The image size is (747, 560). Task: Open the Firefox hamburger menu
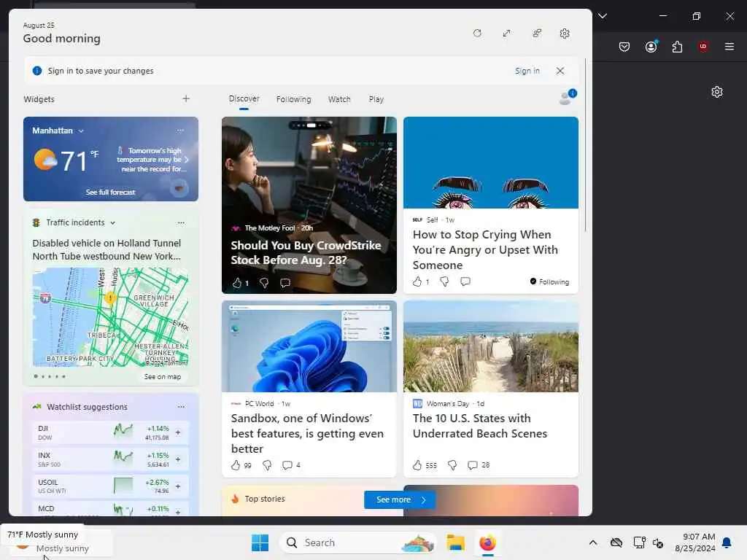point(729,47)
